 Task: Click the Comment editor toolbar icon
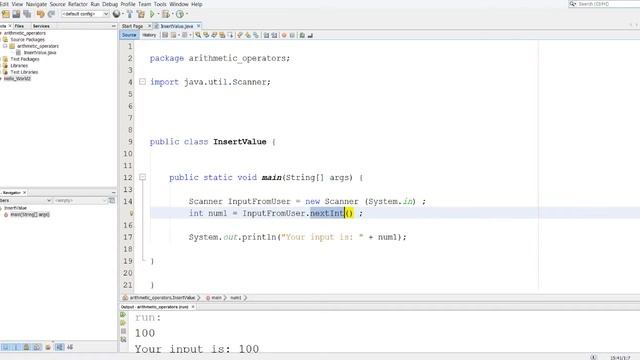tap(302, 36)
